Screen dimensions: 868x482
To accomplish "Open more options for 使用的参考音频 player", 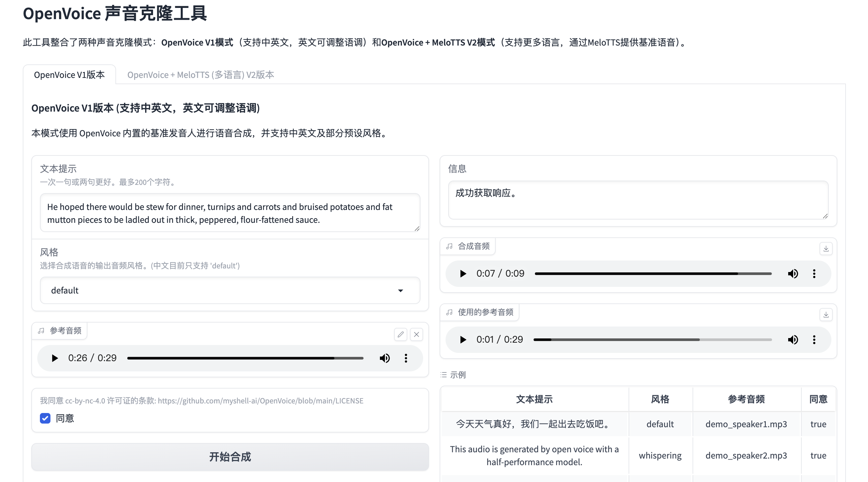I will (814, 340).
